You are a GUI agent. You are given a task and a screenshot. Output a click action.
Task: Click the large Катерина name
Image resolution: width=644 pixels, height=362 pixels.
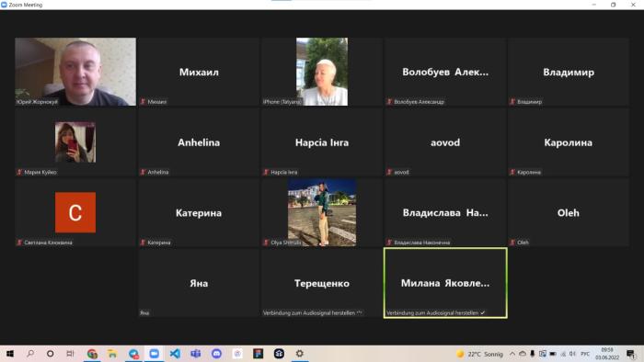199,213
